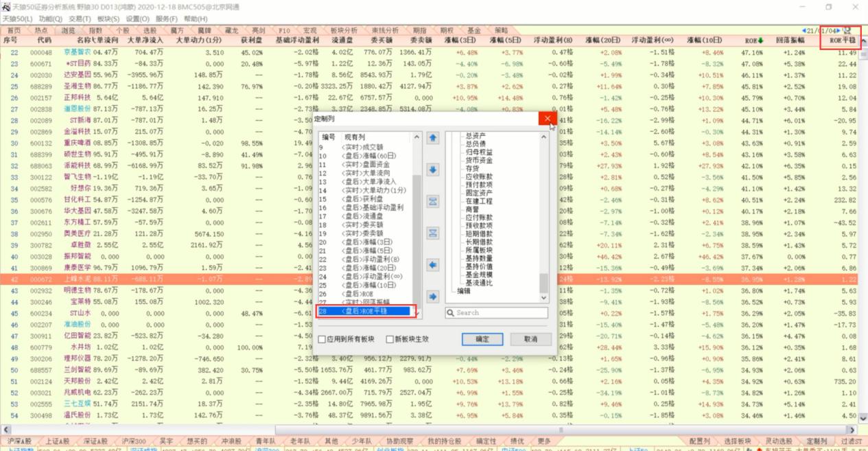
Task: Click the 灵动选股 button
Action: coord(779,441)
